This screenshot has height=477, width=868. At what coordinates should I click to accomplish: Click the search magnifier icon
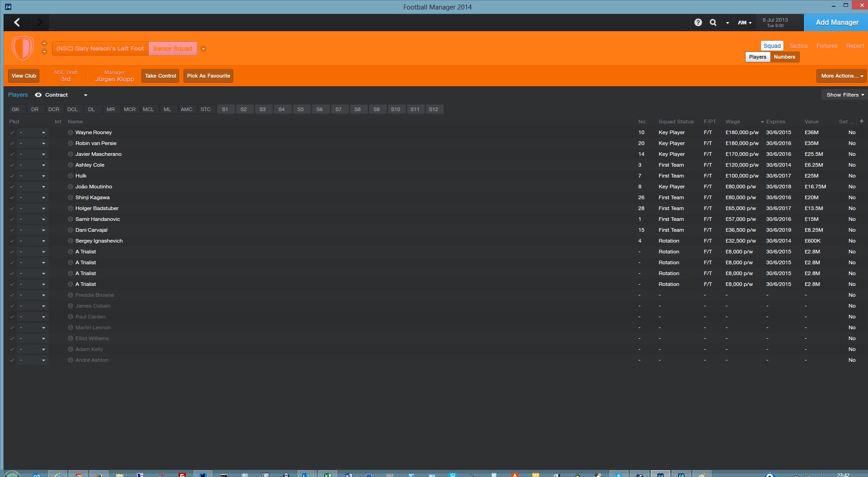coord(713,22)
